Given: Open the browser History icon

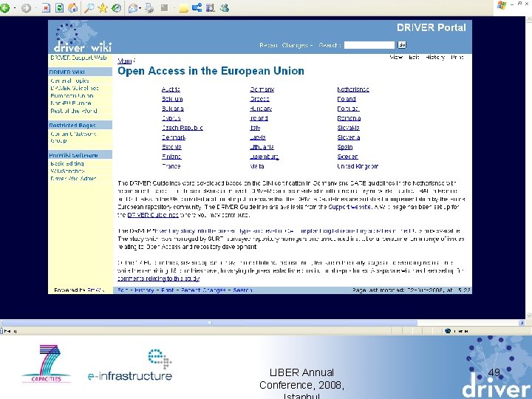Looking at the screenshot, I should coord(117,8).
